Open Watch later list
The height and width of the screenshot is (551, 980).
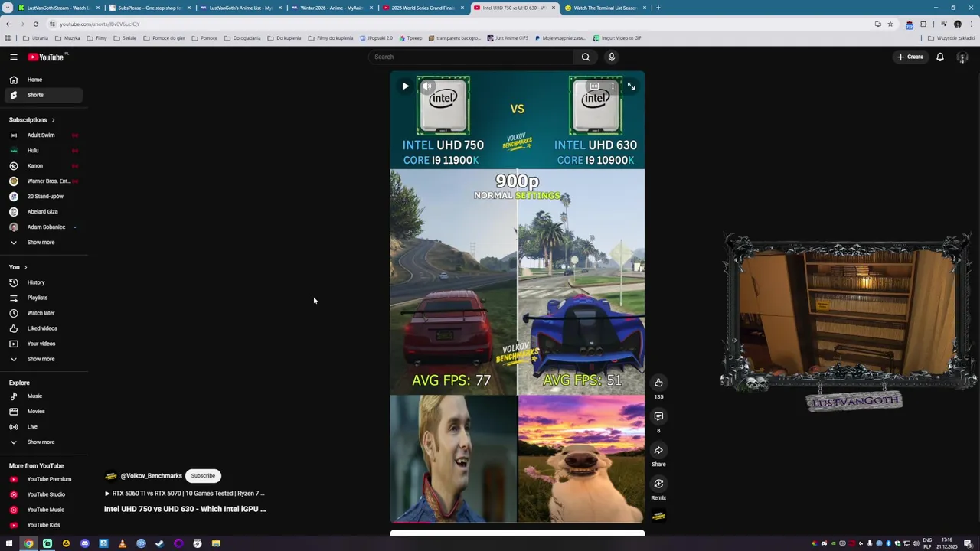click(x=43, y=313)
